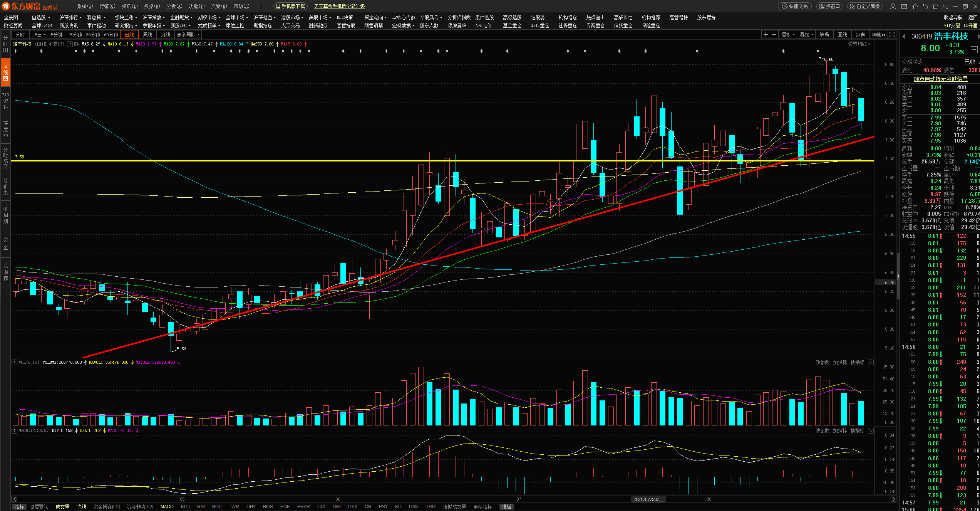Click the undo back arrow icon

click(925, 6)
